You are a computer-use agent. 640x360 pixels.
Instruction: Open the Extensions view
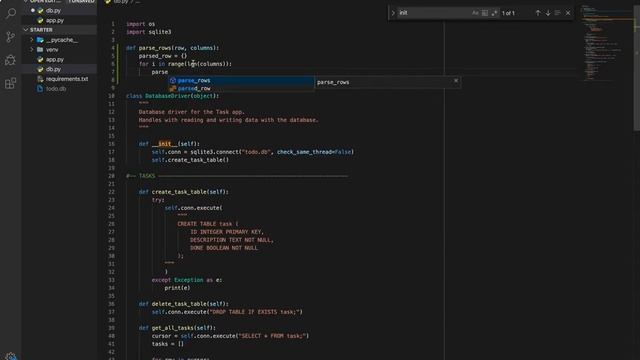[x=11, y=83]
